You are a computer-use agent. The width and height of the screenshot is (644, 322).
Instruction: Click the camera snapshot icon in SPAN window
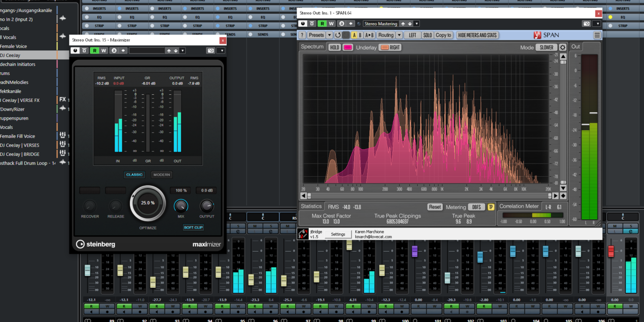pyautogui.click(x=587, y=23)
